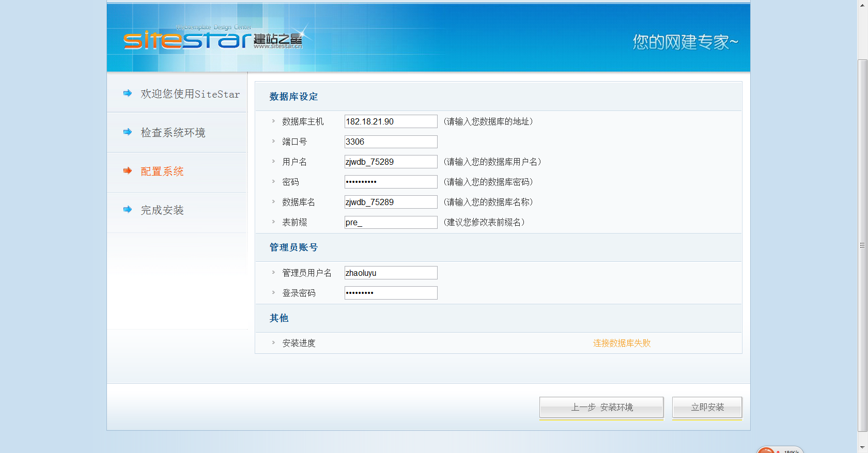Open the 检查系统环境 step
The height and width of the screenshot is (453, 868).
coord(173,133)
